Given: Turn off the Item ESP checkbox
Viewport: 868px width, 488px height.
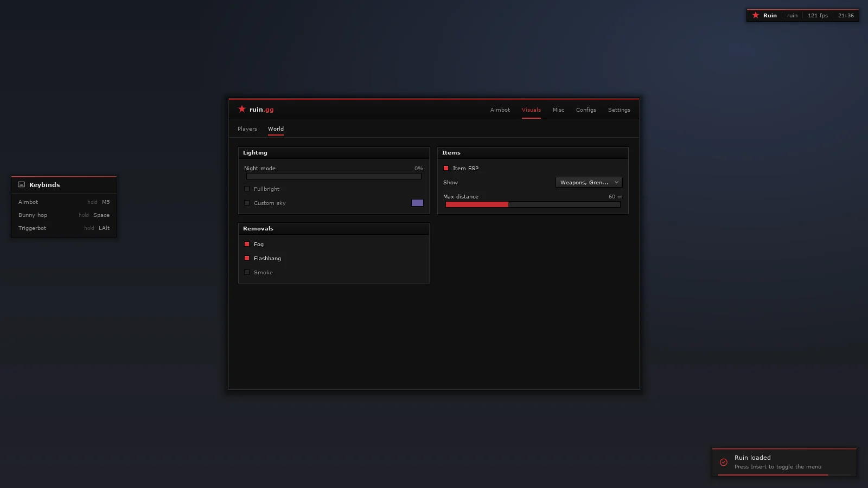Looking at the screenshot, I should 446,168.
